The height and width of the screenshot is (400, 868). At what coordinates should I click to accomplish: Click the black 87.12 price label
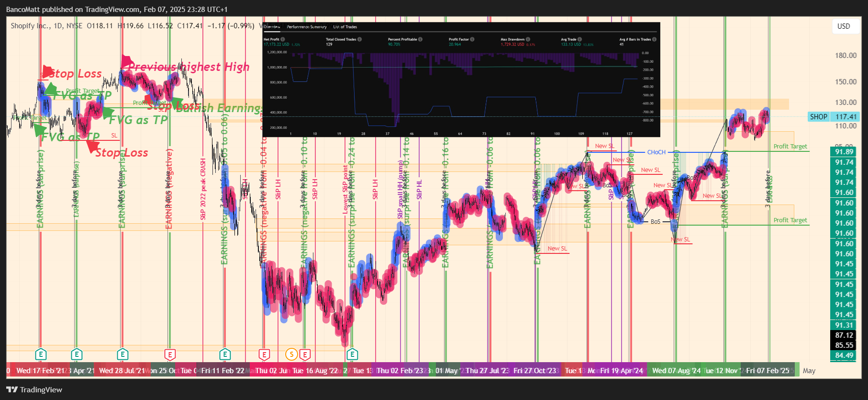click(x=844, y=335)
